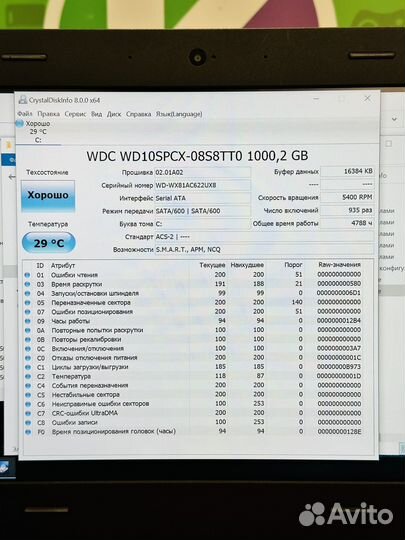
Task: Click Переназначенные сектора threshold 140
Action: coord(297,302)
